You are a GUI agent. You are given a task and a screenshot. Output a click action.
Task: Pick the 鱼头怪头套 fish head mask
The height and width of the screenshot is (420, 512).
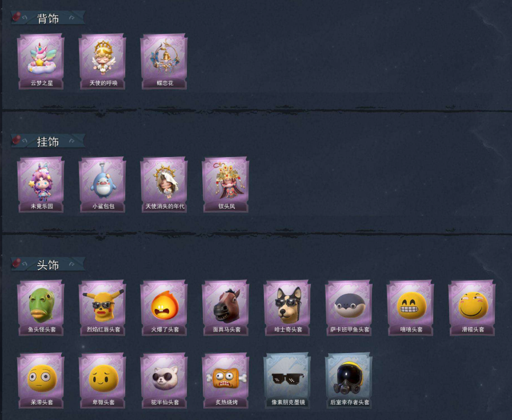pyautogui.click(x=41, y=307)
